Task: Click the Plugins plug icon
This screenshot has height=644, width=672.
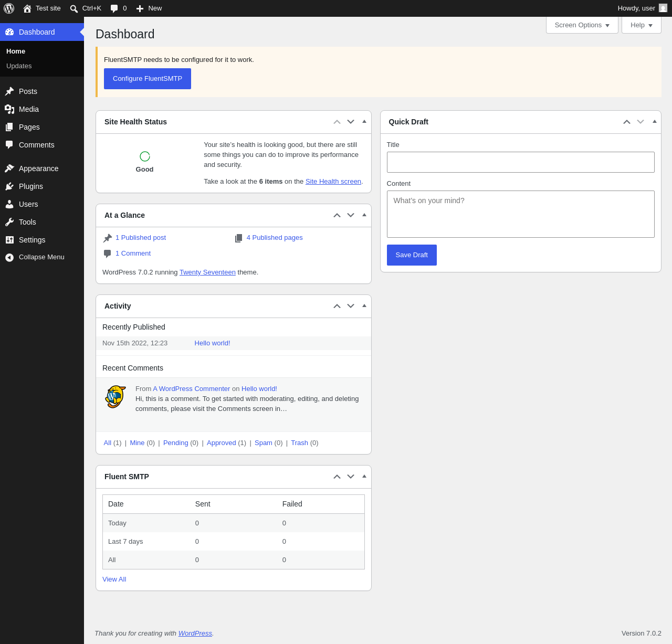Action: coord(9,186)
